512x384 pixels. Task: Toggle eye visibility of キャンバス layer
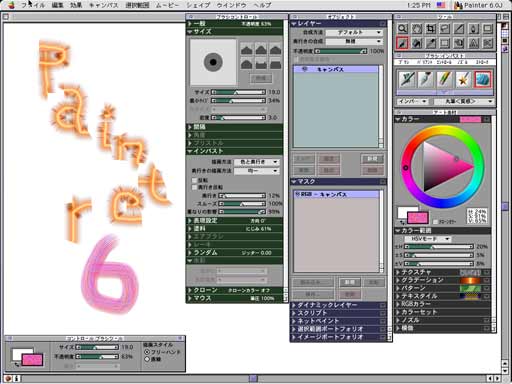(x=304, y=69)
